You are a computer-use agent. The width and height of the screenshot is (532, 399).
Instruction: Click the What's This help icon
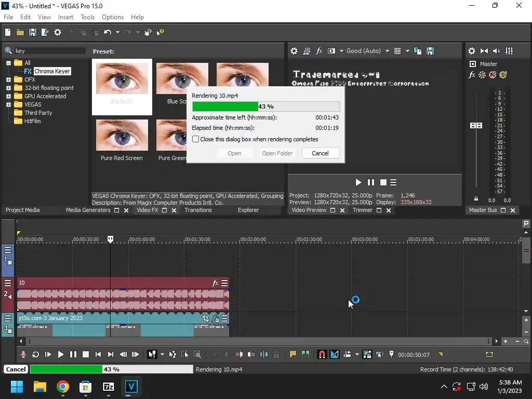[x=160, y=32]
